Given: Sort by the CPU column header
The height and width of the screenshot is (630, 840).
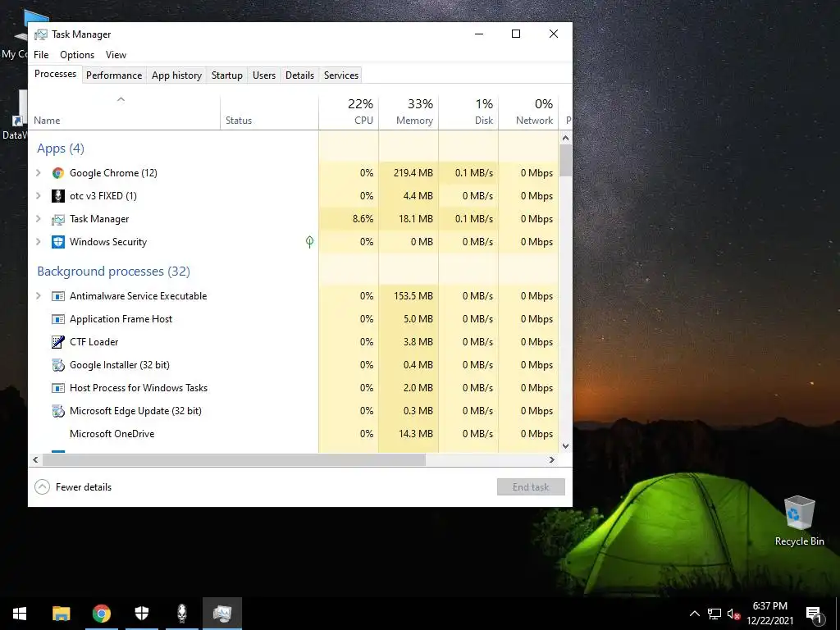Looking at the screenshot, I should tap(349, 112).
